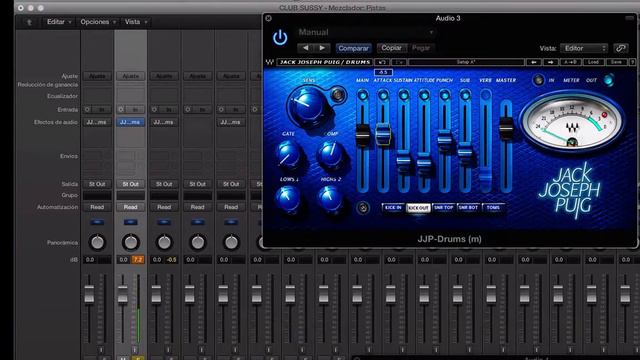The height and width of the screenshot is (360, 640).
Task: Toggle the ATTACK fader LED button
Action: [x=383, y=95]
